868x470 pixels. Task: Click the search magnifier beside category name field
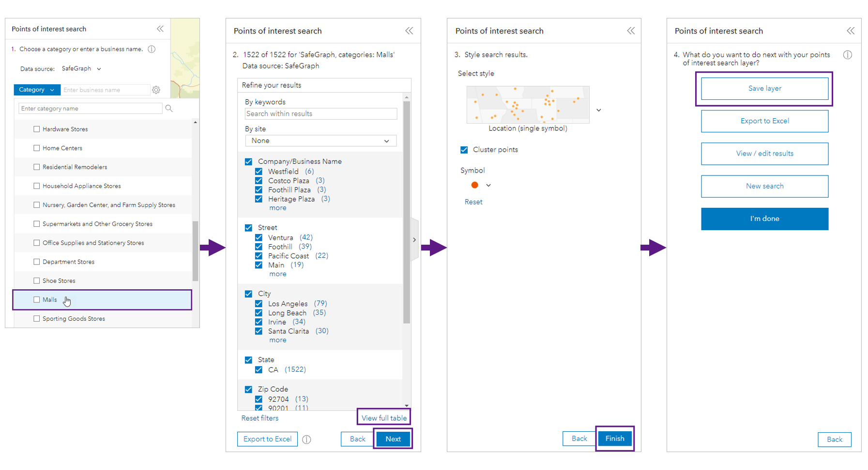(168, 108)
